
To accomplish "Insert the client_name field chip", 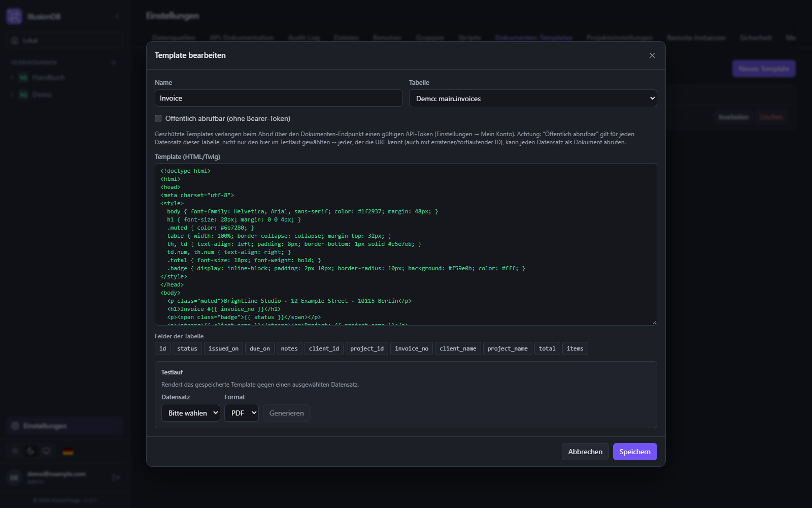I will click(x=458, y=348).
